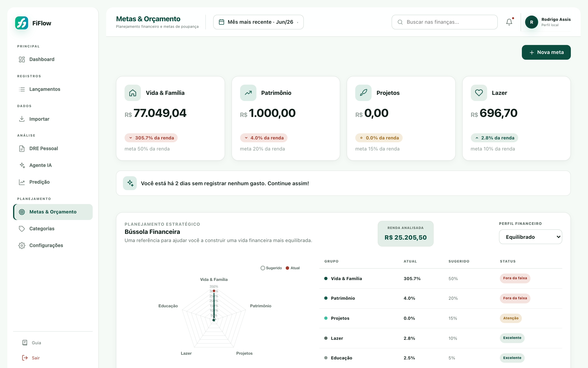Click the FiFlow logo icon
588x368 pixels.
click(22, 23)
